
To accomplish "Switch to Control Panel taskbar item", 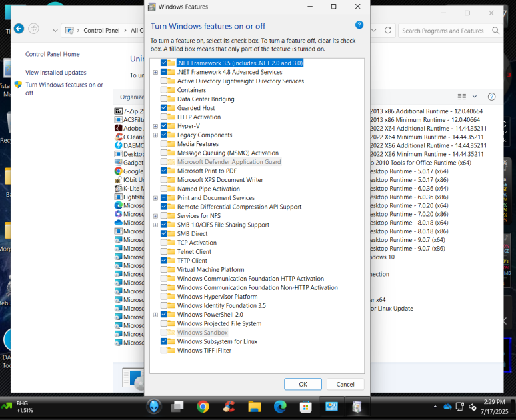I will tap(331, 407).
